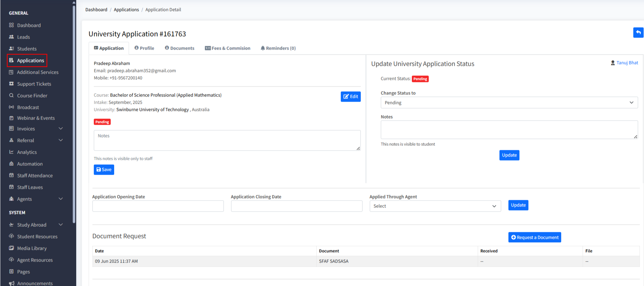Click the Automation robot icon
The image size is (644, 286).
click(x=11, y=164)
